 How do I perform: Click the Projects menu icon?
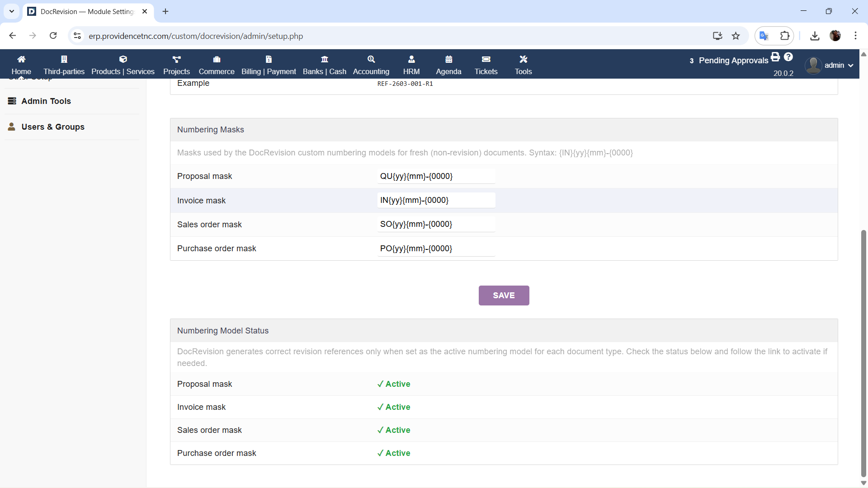coord(176,59)
